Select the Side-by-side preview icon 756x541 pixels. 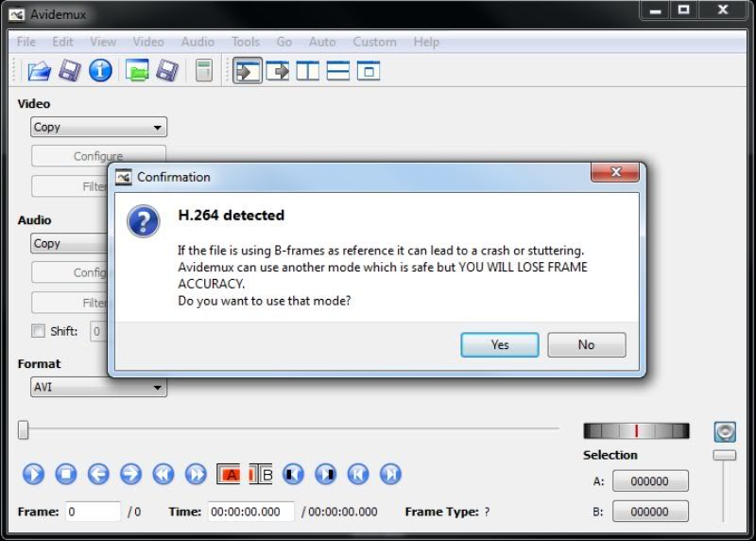[308, 71]
